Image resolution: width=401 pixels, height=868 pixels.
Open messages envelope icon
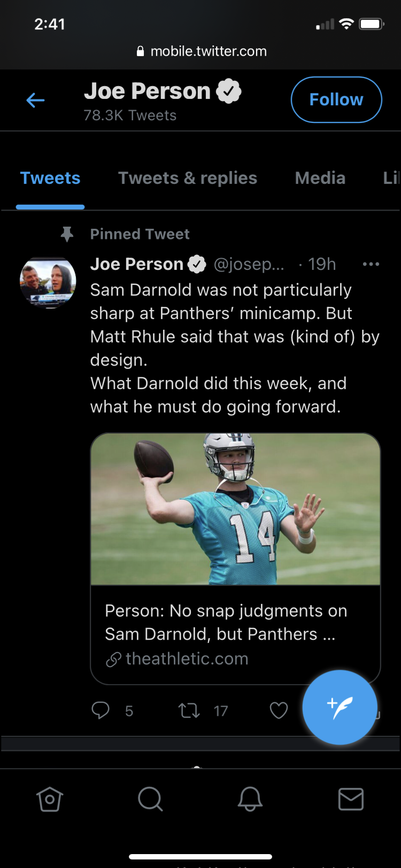(351, 800)
